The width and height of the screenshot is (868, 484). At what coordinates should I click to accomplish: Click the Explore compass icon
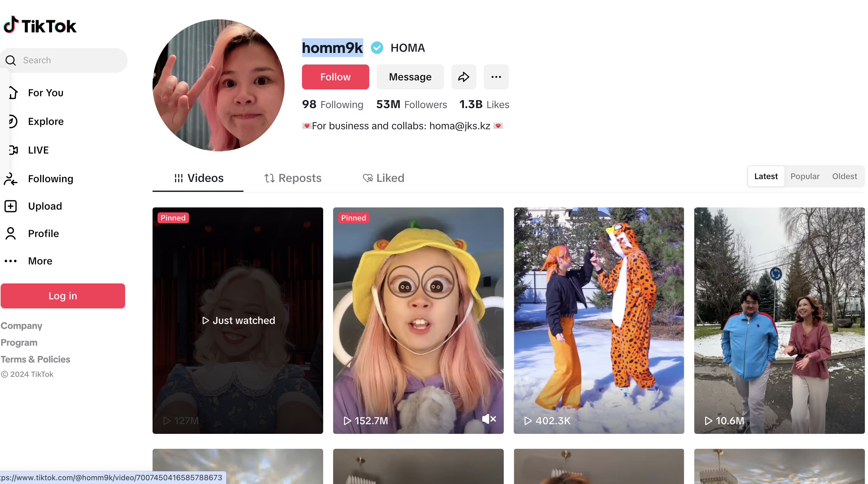(x=13, y=121)
